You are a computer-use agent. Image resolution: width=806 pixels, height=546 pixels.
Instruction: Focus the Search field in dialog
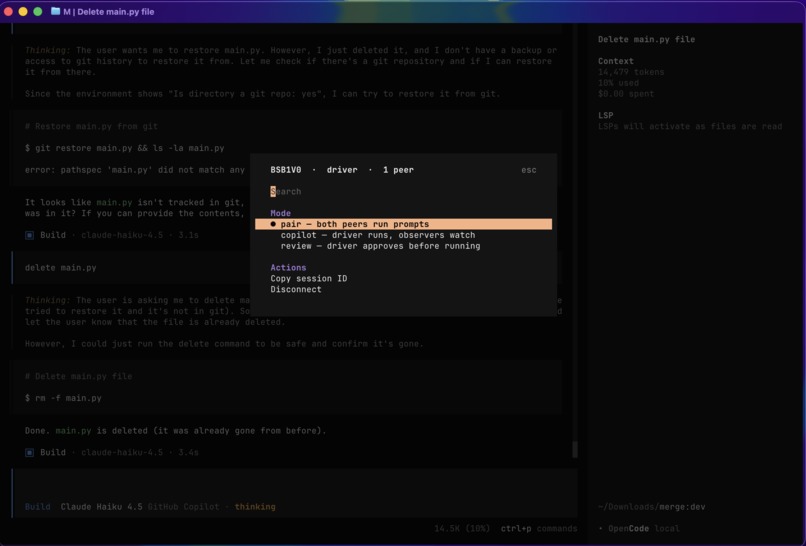404,191
